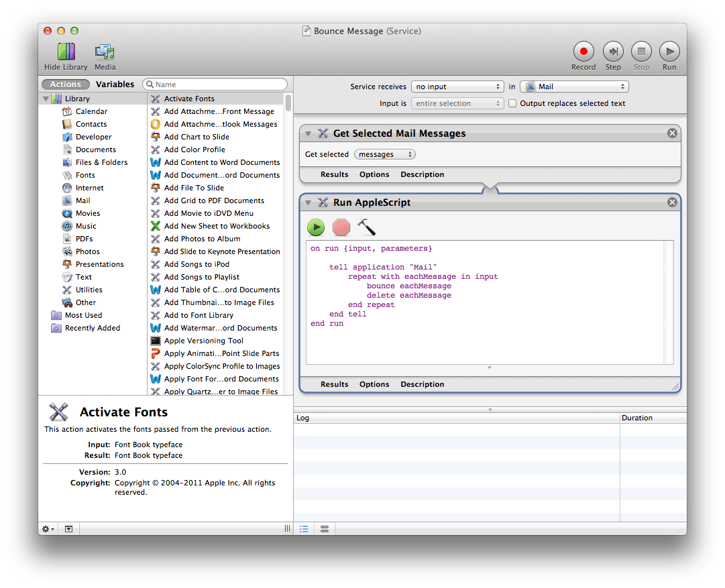Select the Apple Versioning Tool action
Screen dimensions: 725x588
[216, 341]
